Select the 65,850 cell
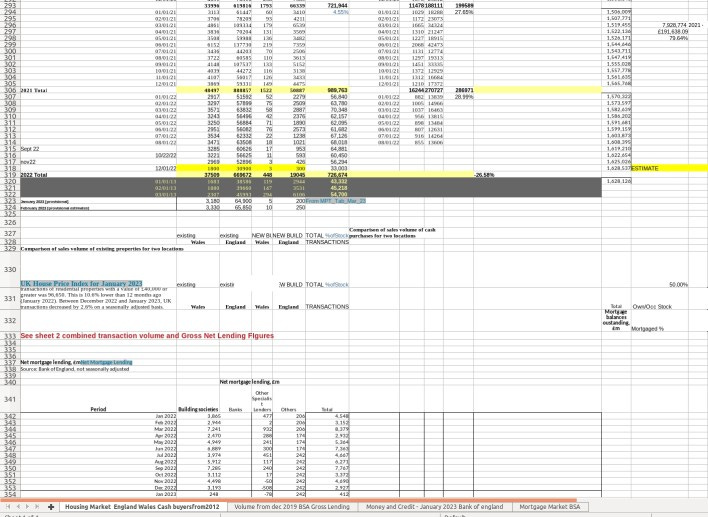The image size is (708, 517). (x=235, y=208)
